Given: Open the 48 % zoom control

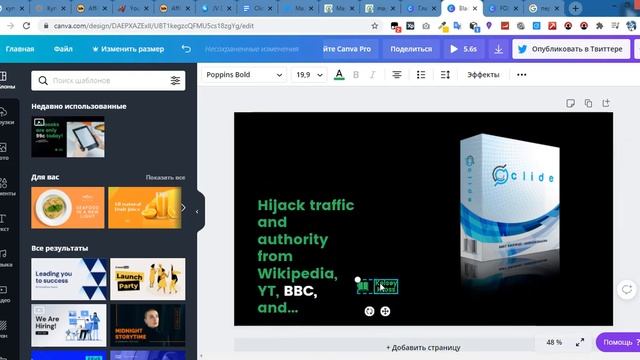Looking at the screenshot, I should click(554, 342).
